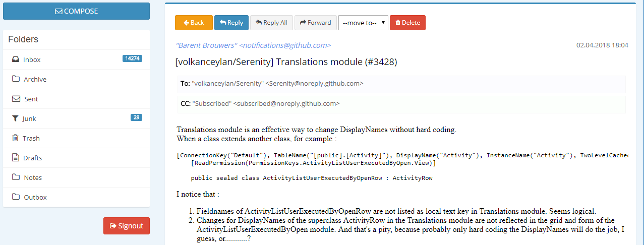Click the Archive folder icon
Viewport: 644px width, 245px height.
pos(16,79)
